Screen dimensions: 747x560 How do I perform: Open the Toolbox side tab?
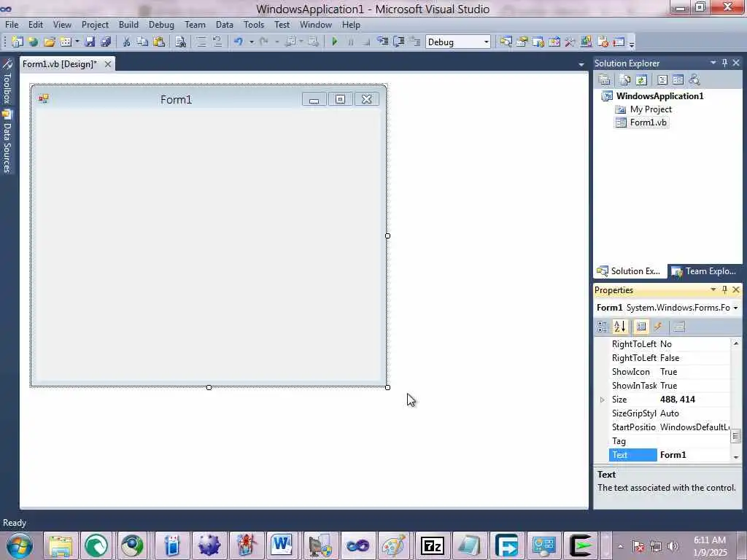point(7,82)
